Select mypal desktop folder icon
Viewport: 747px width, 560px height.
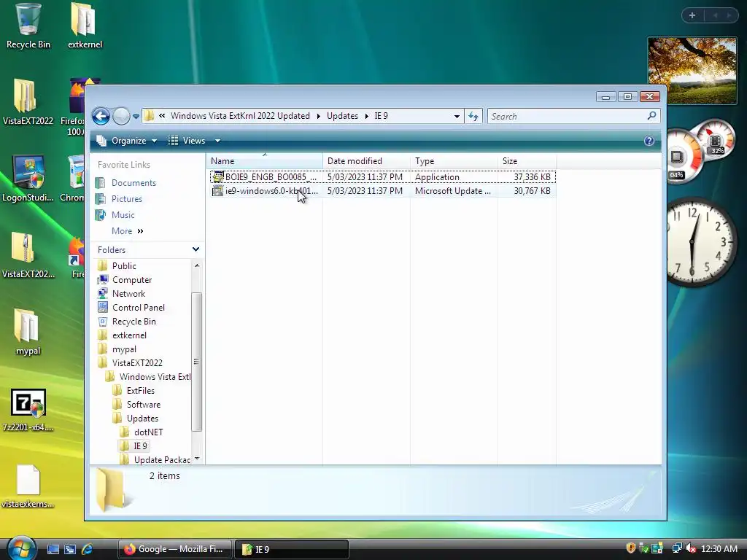28,332
